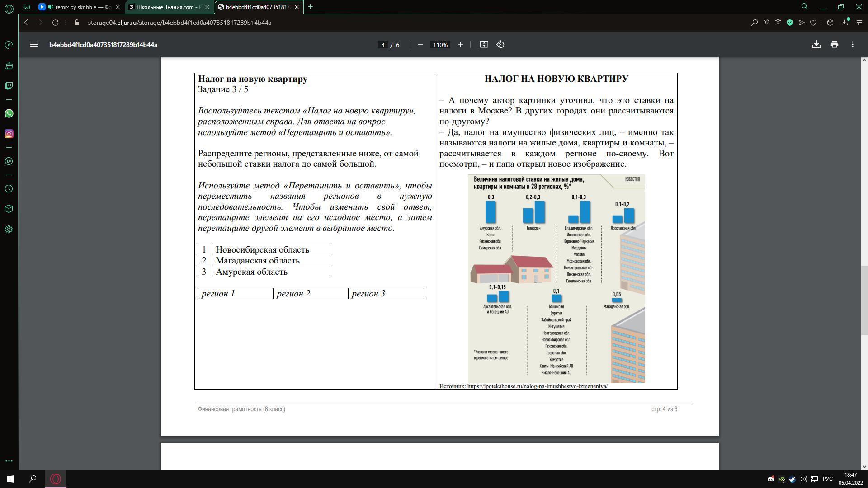Open sidebar three-dots setup
Image resolution: width=868 pixels, height=488 pixels.
9,461
